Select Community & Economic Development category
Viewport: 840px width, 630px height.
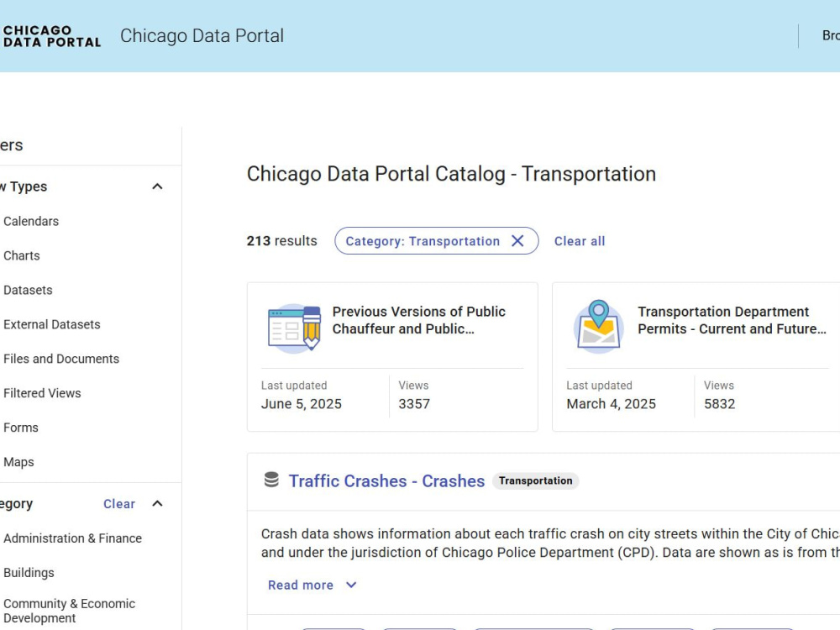(70, 611)
